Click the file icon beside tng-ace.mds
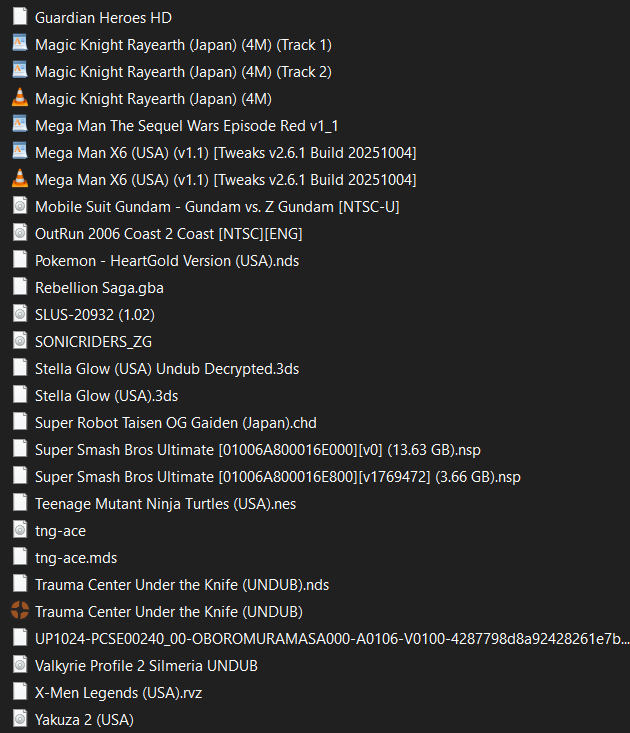The width and height of the screenshot is (630, 733). pyautogui.click(x=20, y=556)
